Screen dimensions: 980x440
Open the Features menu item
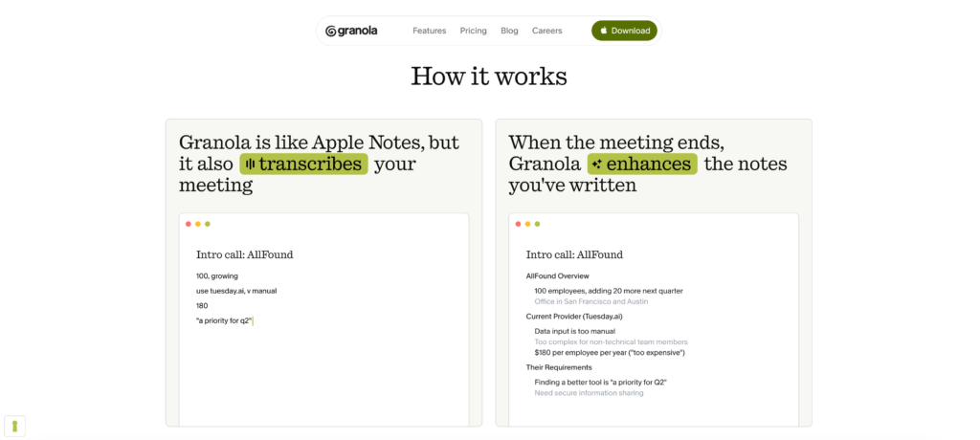[x=429, y=31]
